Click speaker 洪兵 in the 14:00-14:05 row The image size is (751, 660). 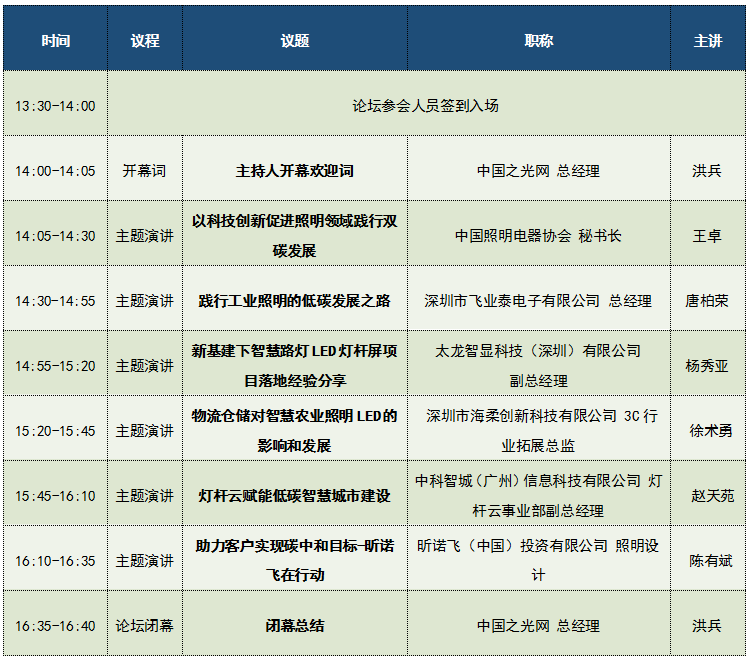(x=708, y=171)
